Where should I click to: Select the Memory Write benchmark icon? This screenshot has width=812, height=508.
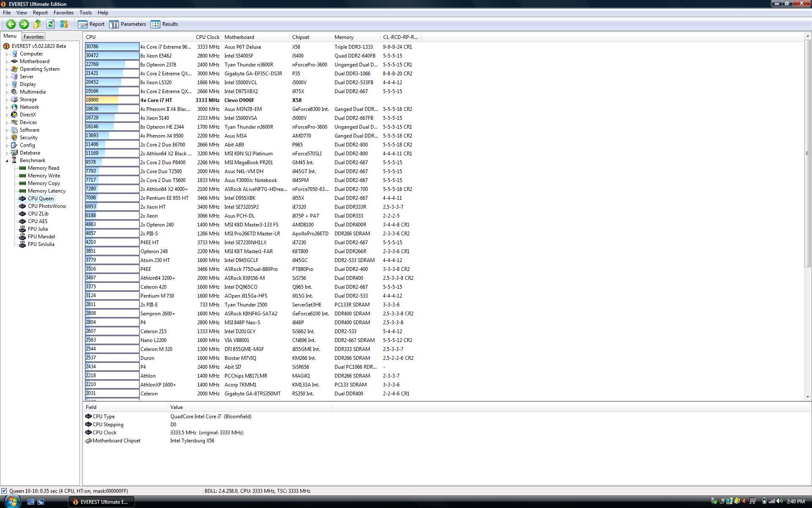click(22, 176)
